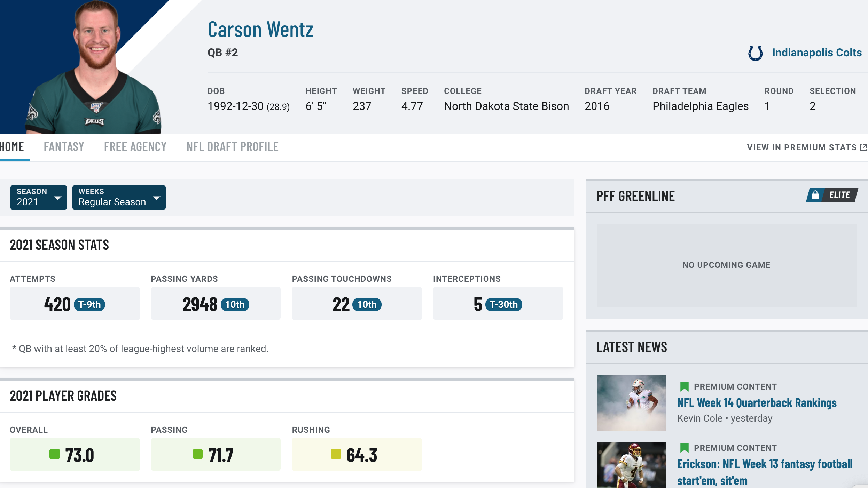Switch to the Fantasy tab
Viewport: 868px width, 488px height.
[x=64, y=147]
